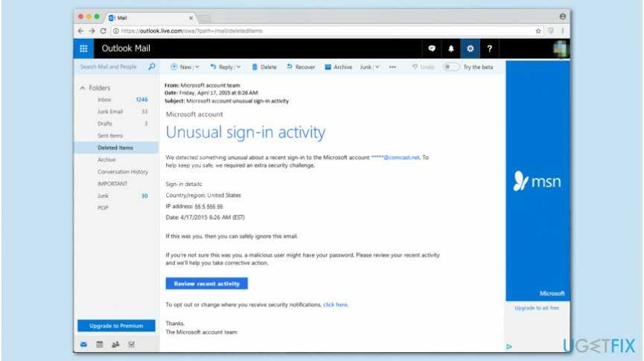644x361 pixels.
Task: Open a new browser tab
Action: pyautogui.click(x=205, y=19)
